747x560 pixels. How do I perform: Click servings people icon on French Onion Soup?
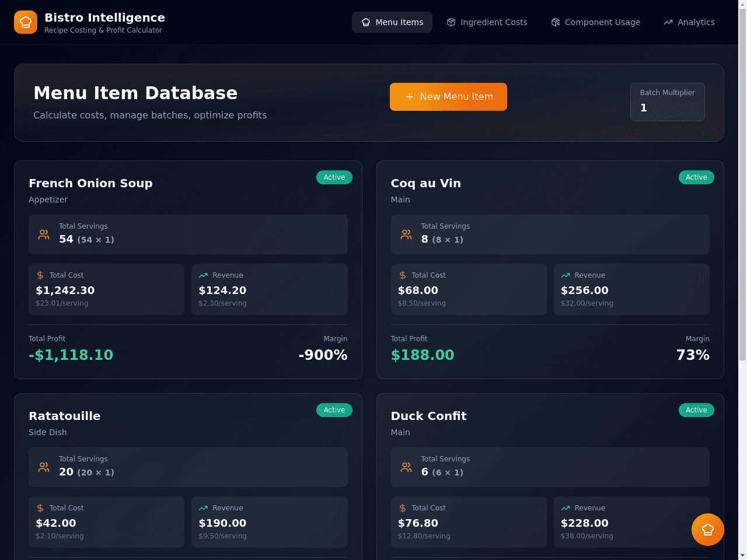[44, 235]
